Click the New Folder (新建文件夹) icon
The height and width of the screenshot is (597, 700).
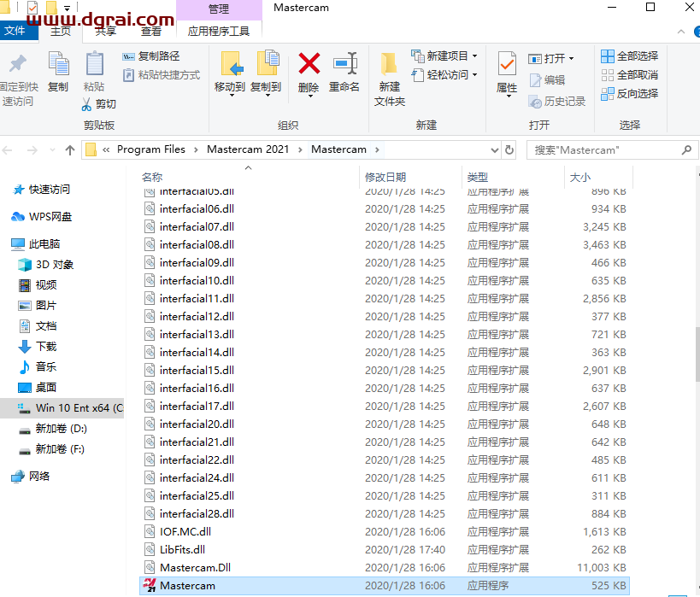(389, 65)
